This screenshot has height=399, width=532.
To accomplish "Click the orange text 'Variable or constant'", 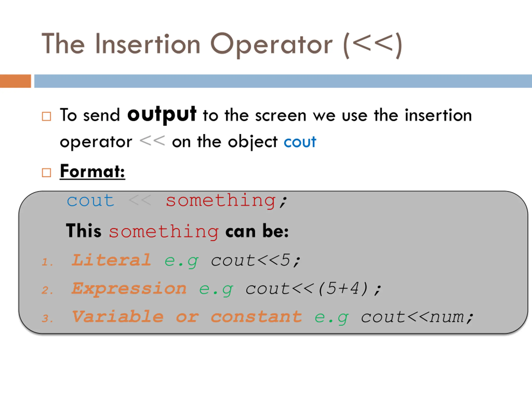I will (187, 316).
